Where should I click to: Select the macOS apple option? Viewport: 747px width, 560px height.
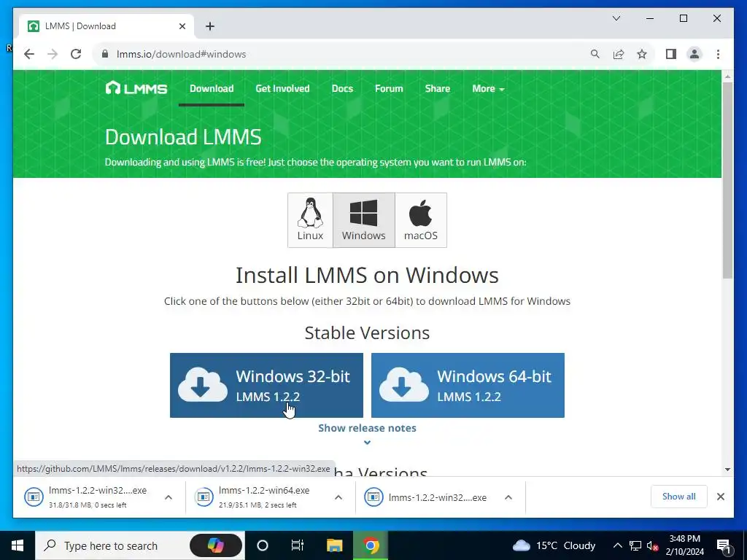(421, 220)
